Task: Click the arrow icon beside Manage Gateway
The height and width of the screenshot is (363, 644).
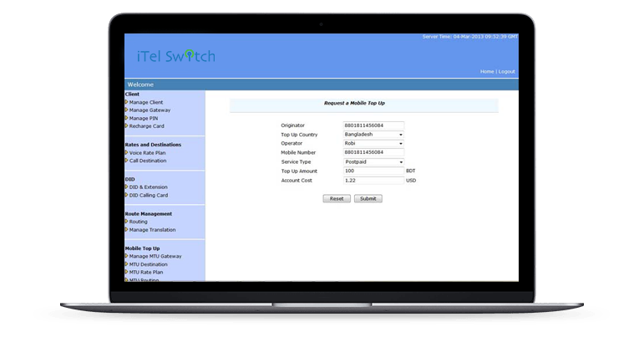Action: pyautogui.click(x=127, y=110)
